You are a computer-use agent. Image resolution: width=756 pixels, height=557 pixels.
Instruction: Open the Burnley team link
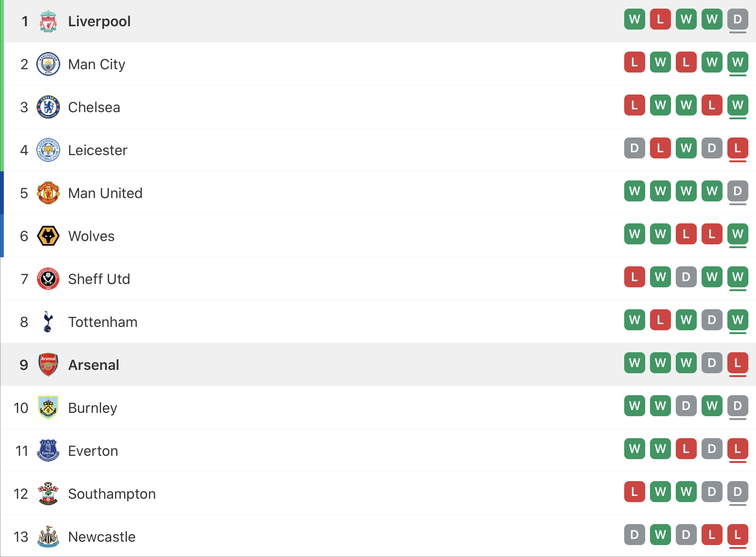click(x=93, y=408)
